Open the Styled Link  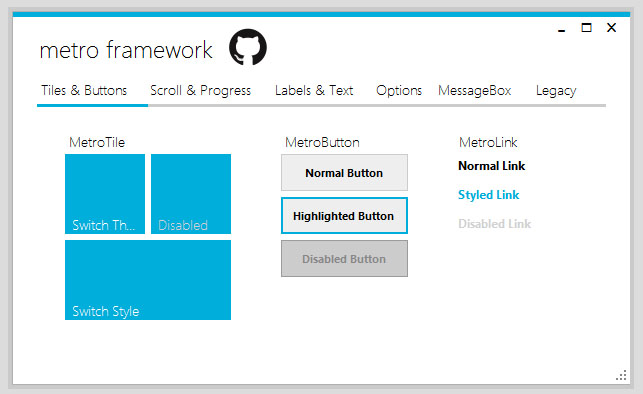tap(489, 195)
